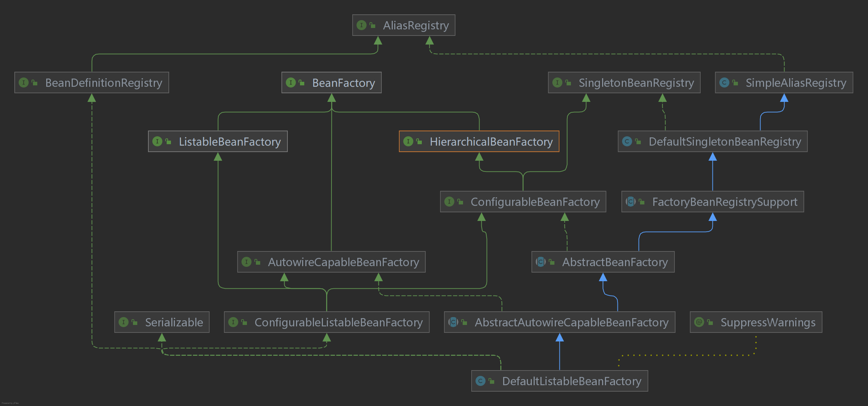Screen dimensions: 868x406
Task: Click the interface icon of Serializable node
Action: pos(123,322)
